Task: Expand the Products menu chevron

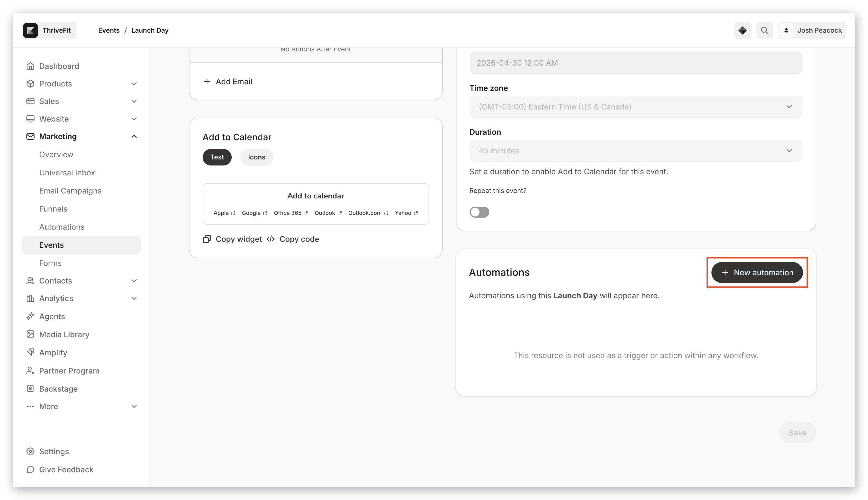Action: point(134,83)
